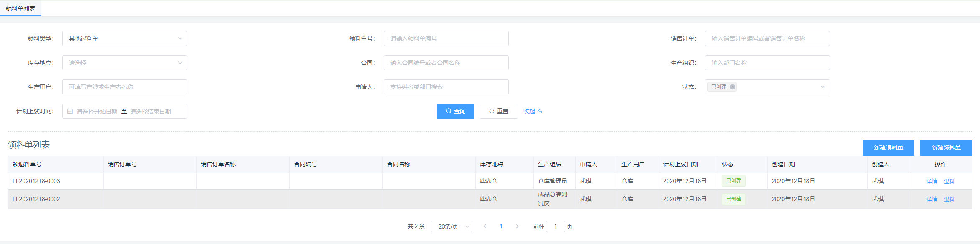Click the 重置 reset button
This screenshot has height=244, width=980.
point(498,111)
